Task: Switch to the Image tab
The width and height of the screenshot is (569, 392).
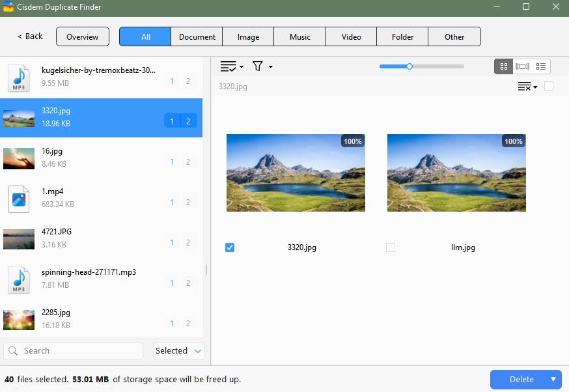Action: click(247, 36)
